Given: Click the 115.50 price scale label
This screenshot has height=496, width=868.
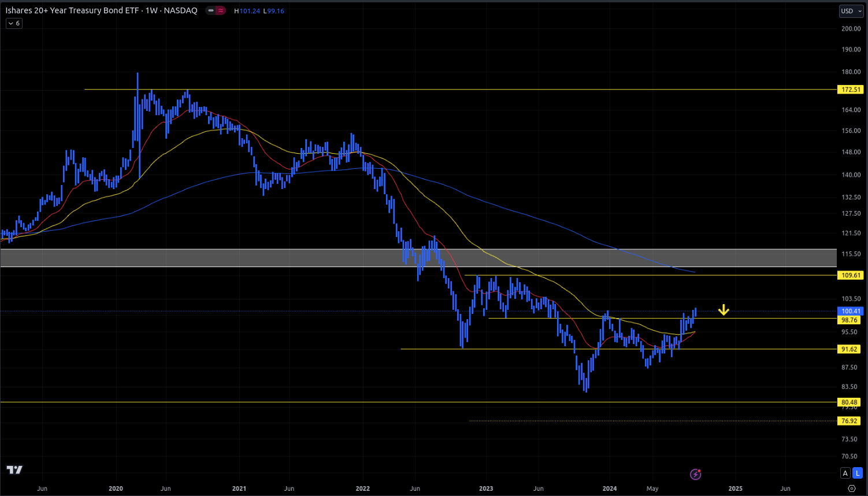Looking at the screenshot, I should point(851,254).
